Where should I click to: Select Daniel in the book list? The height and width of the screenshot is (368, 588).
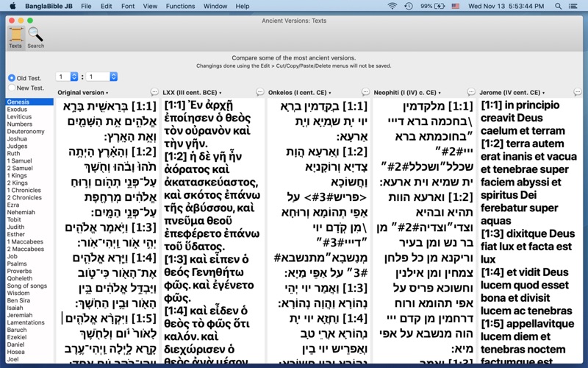(29, 344)
